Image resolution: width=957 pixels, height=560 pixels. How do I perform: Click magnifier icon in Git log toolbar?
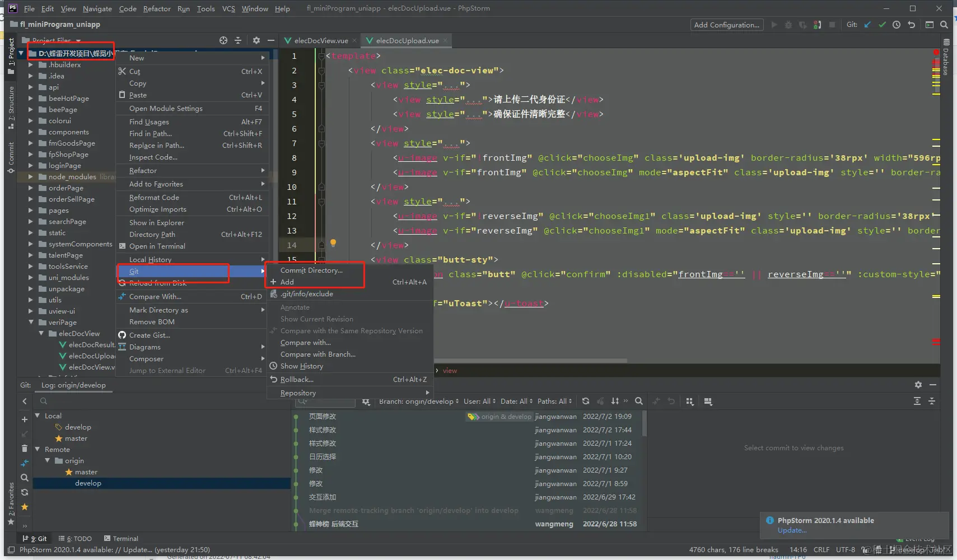tap(639, 401)
